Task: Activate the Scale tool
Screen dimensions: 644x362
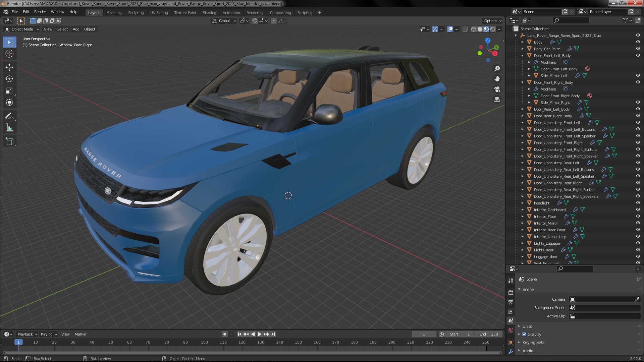Action: 9,90
